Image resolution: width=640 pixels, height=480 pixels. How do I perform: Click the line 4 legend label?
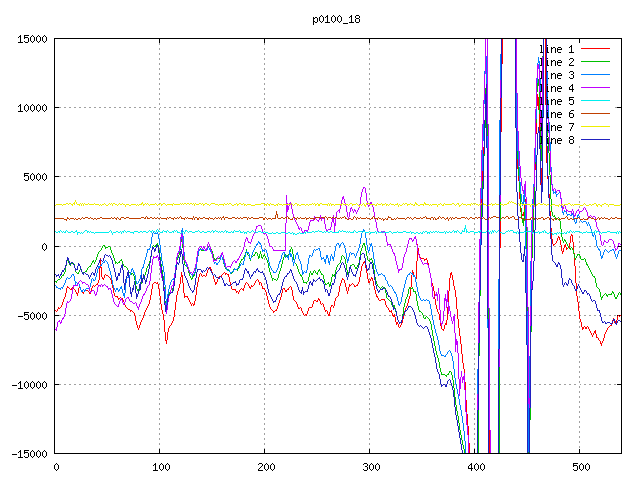click(557, 89)
